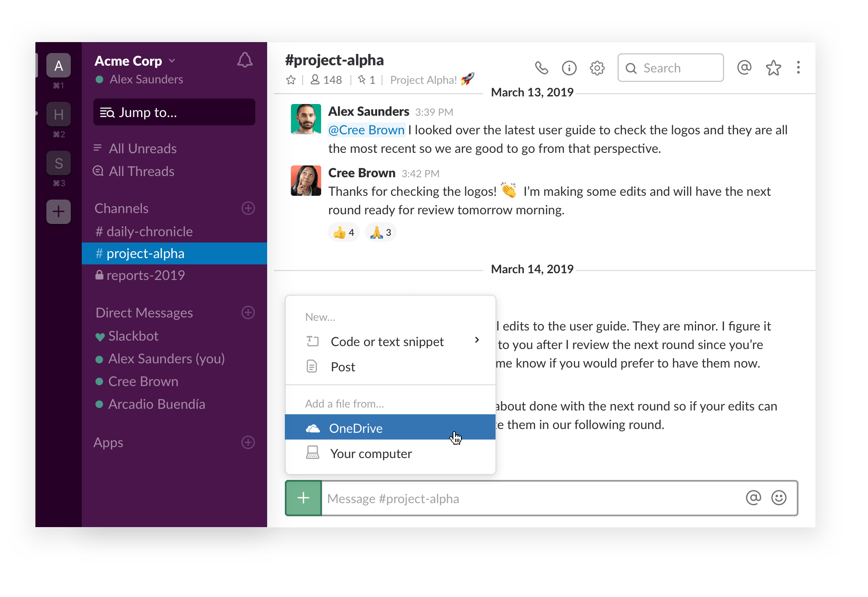Open All Unreads in the sidebar
This screenshot has height=597, width=868.
tap(142, 148)
